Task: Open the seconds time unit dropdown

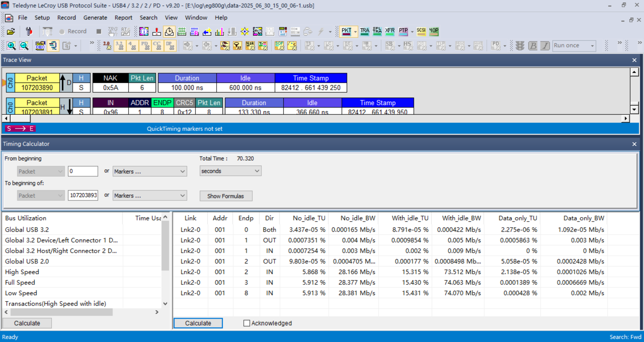Action: [x=230, y=171]
